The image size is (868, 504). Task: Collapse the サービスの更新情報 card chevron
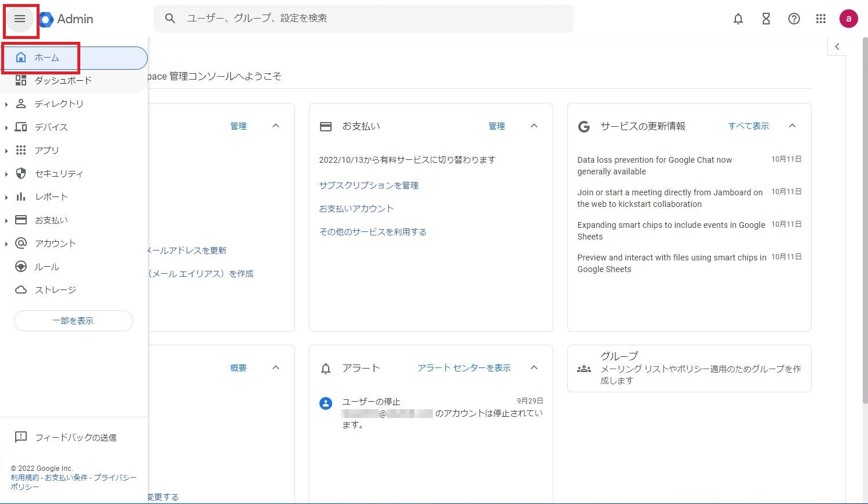pos(792,126)
